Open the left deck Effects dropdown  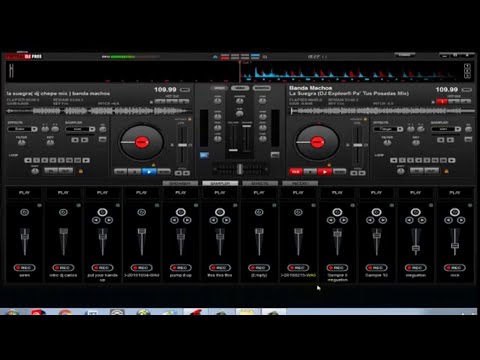23,129
